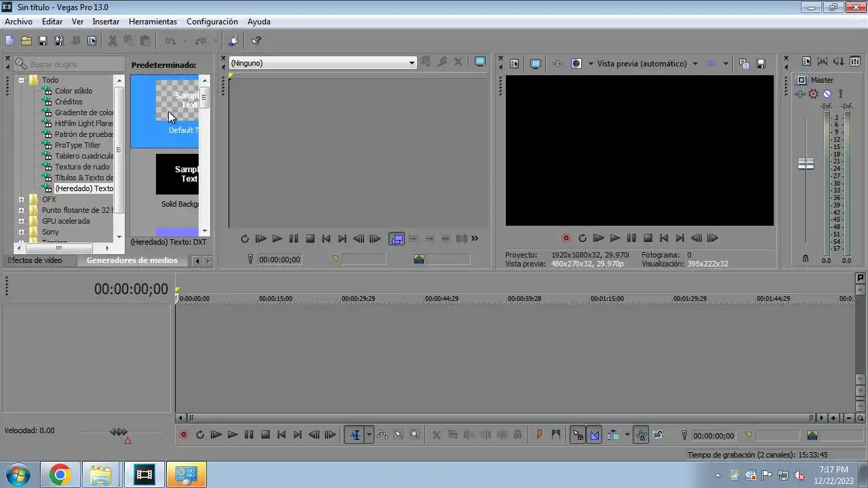The width and height of the screenshot is (868, 488).
Task: Open the (Ninguno) trimmer media dropdown
Action: pos(322,63)
